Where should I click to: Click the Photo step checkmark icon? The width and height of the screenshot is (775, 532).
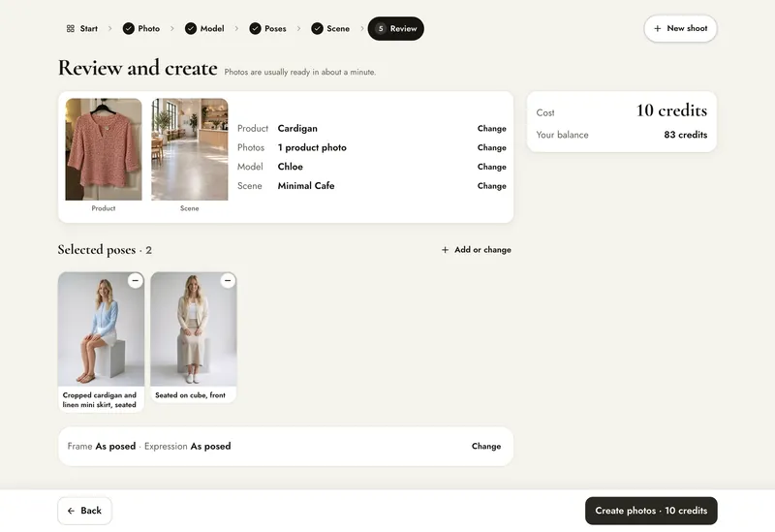pos(129,29)
